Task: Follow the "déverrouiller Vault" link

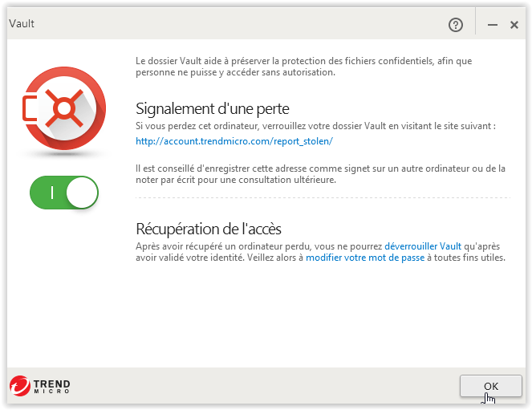Action: click(423, 246)
